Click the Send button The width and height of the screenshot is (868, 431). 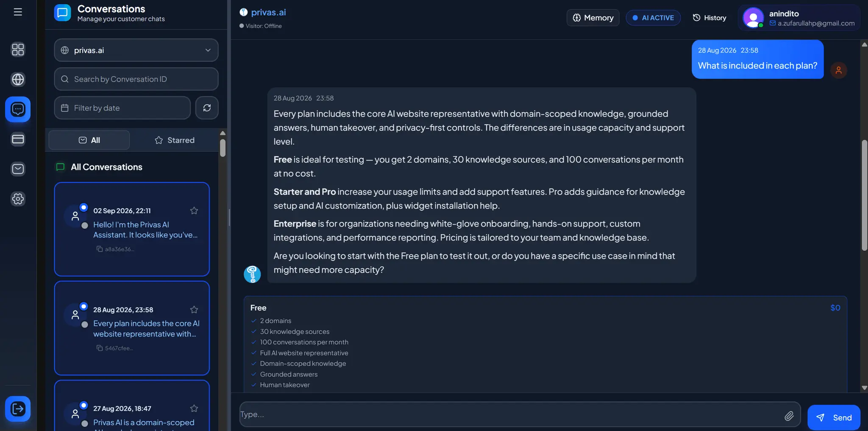coord(834,417)
